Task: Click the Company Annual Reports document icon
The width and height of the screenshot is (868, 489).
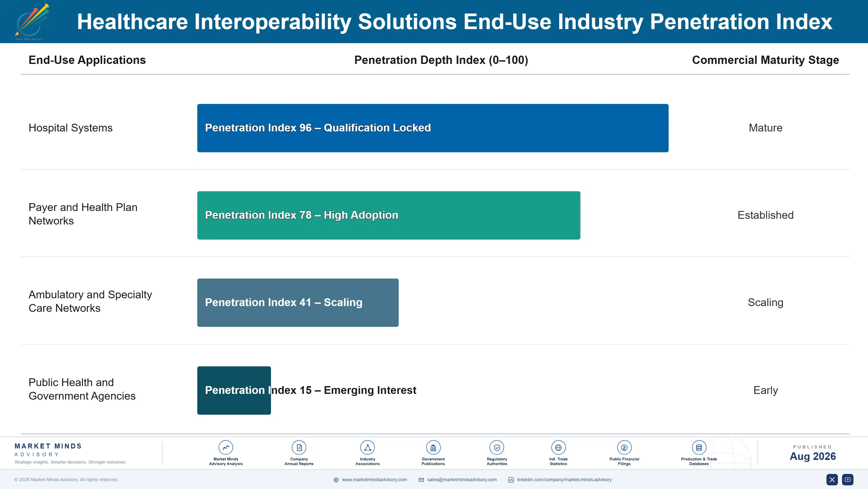Action: coord(299,447)
